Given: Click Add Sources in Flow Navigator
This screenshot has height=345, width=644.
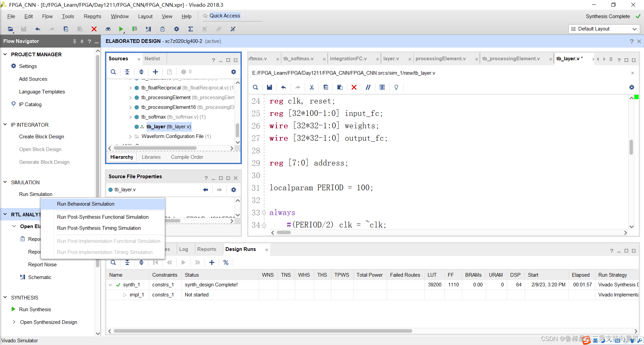Looking at the screenshot, I should pyautogui.click(x=33, y=79).
